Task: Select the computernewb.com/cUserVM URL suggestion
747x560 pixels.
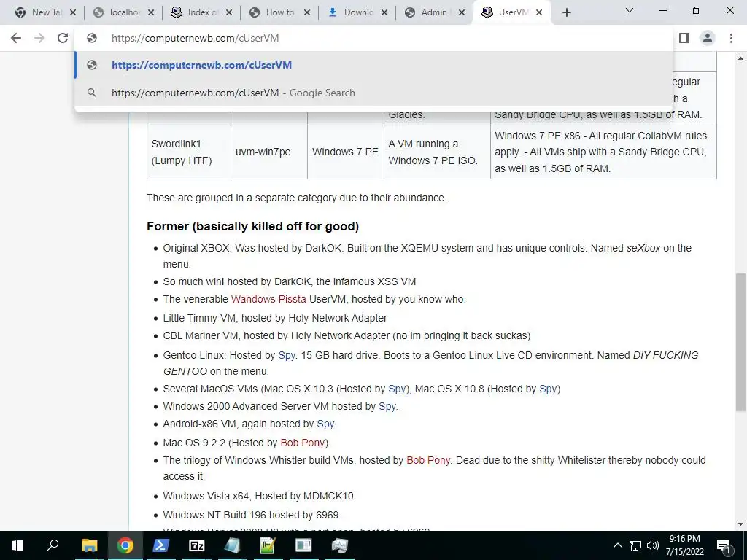Action: click(373, 65)
